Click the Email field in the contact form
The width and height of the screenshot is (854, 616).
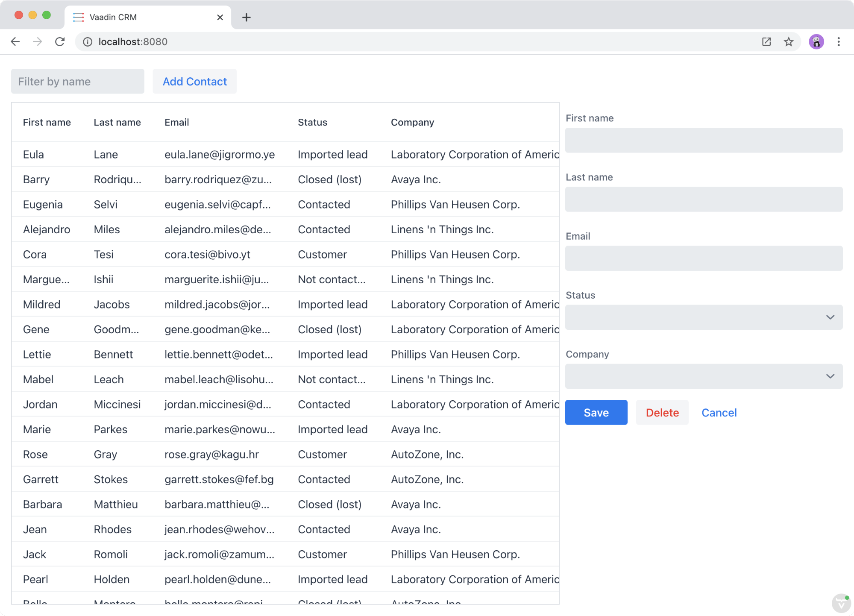click(703, 258)
